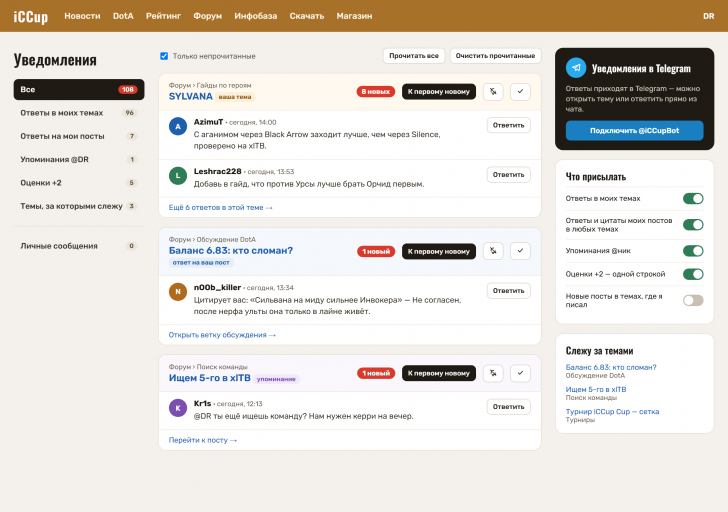Reply to Kr1s's post

tap(508, 407)
